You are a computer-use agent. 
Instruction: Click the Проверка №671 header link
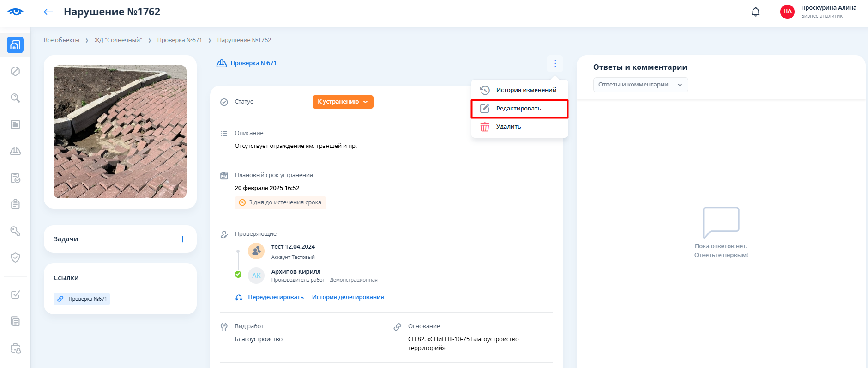[253, 63]
